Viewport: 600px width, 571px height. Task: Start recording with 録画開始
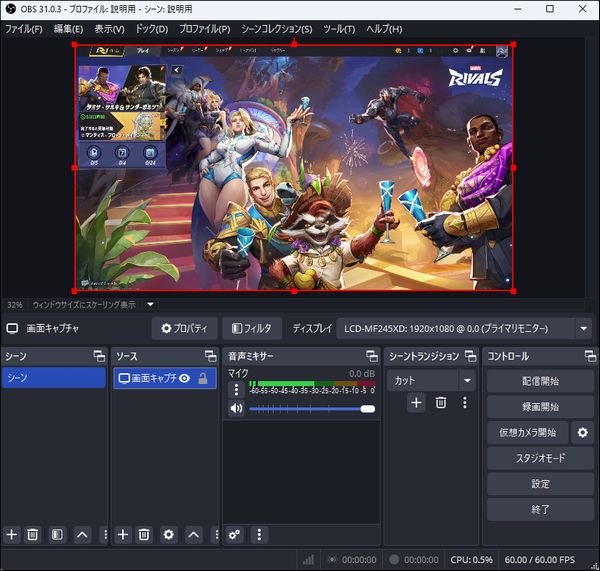point(540,407)
